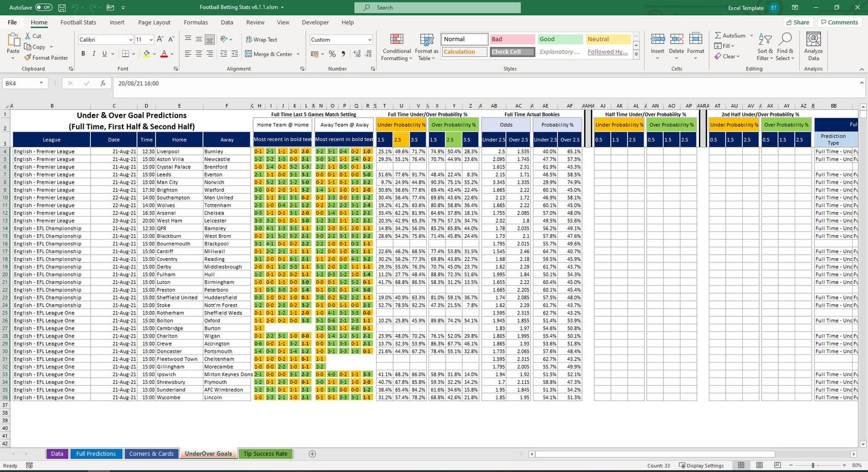Click Display Settings in the status bar

point(701,465)
